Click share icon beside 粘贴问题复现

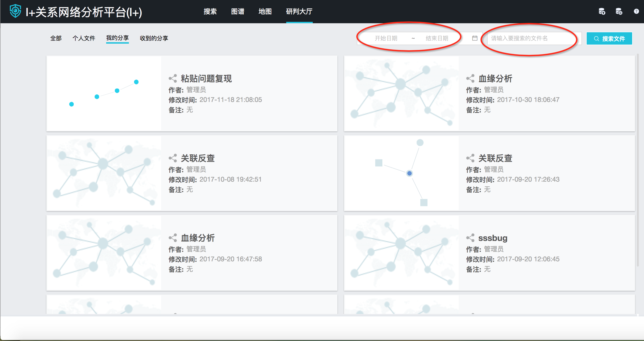click(x=173, y=78)
